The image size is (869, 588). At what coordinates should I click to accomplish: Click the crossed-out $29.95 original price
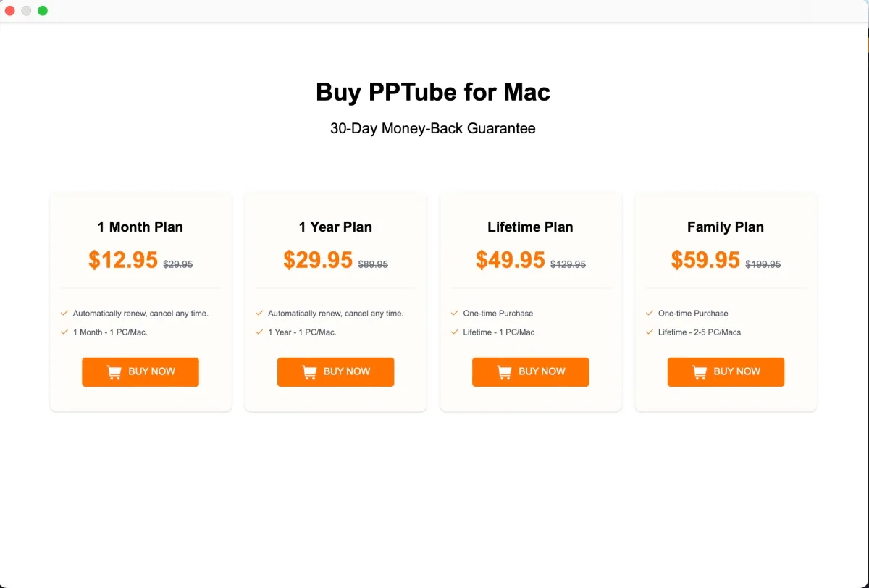pyautogui.click(x=177, y=265)
